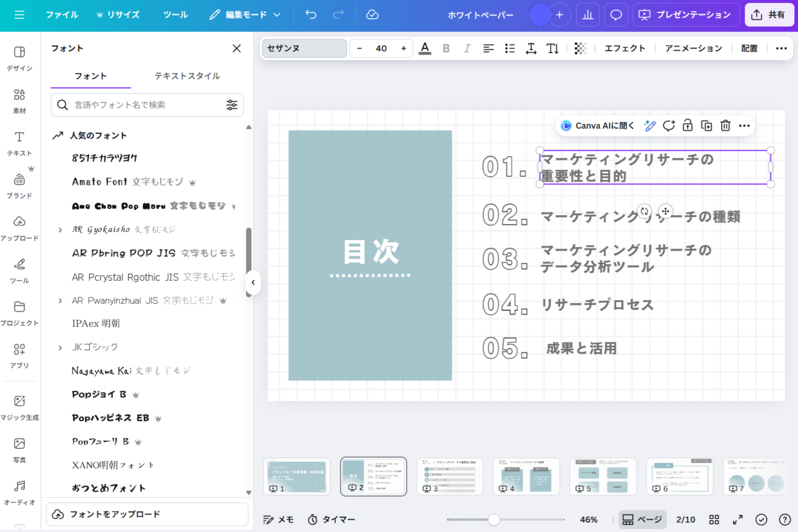Add a comment to selected element
This screenshot has height=532, width=798.
coord(669,126)
